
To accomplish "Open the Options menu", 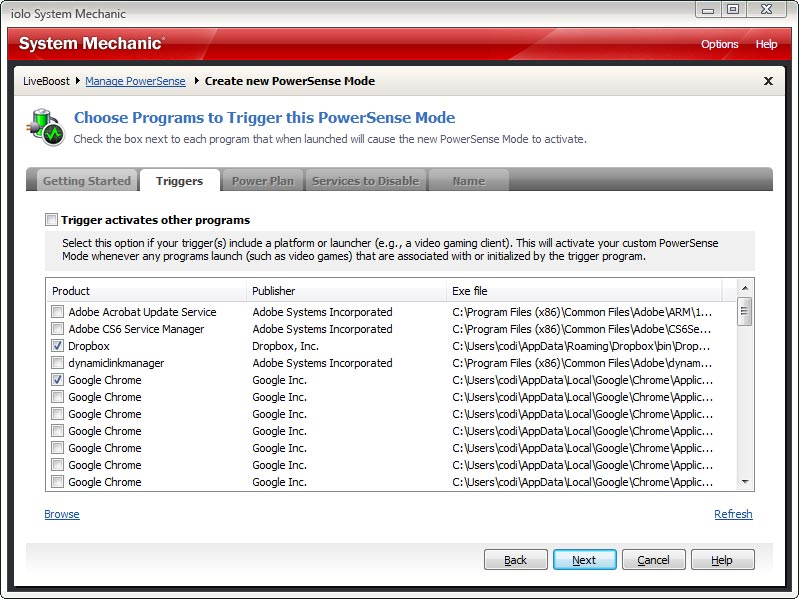I will point(720,44).
